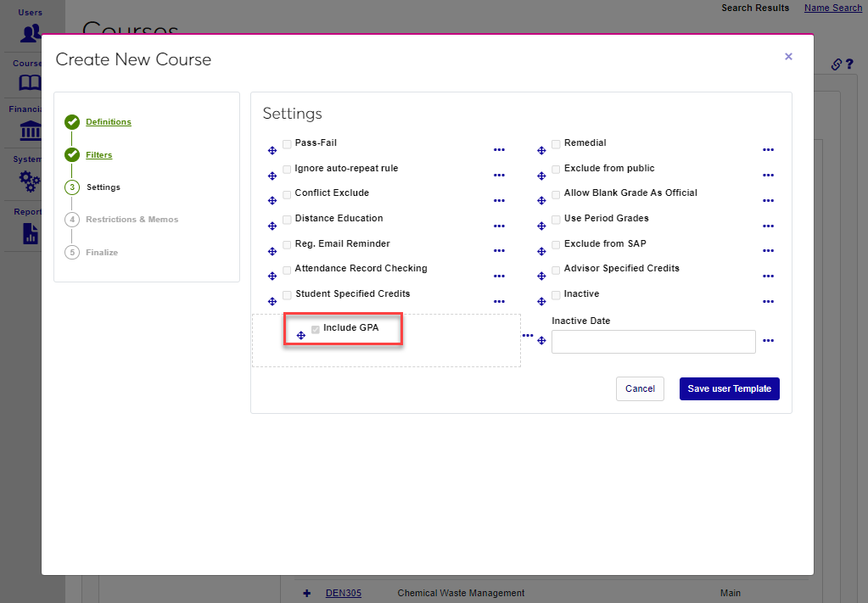
Task: Click the Cancel button
Action: (x=640, y=388)
